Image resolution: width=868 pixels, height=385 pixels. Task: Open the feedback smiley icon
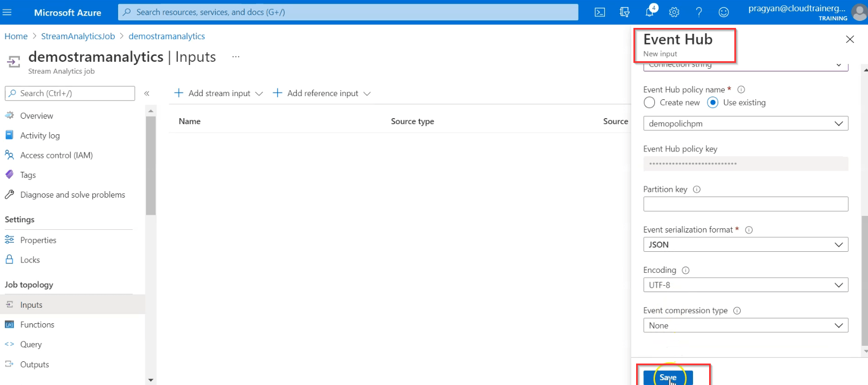pos(724,12)
